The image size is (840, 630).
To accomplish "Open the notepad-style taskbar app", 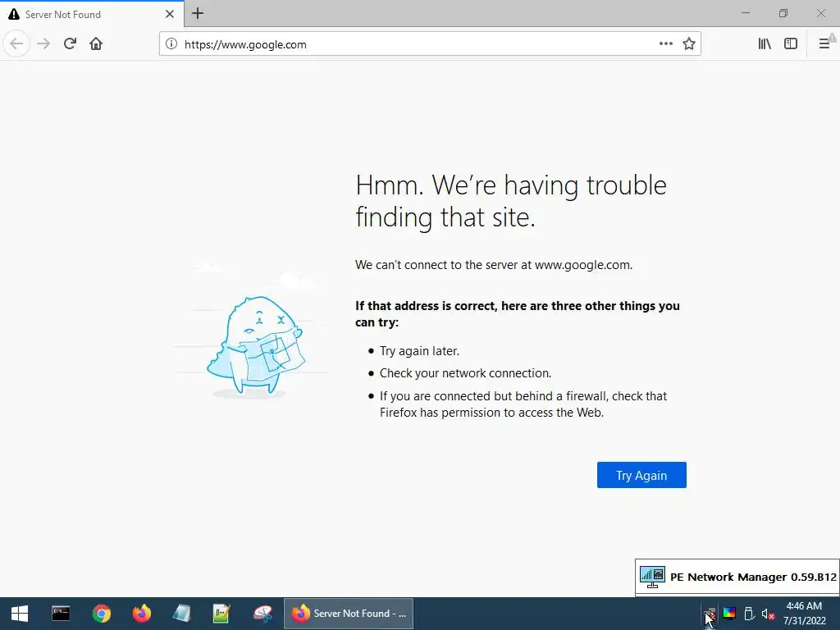I will 181,614.
